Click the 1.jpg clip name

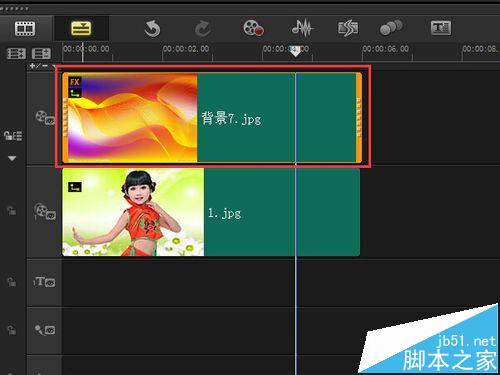pyautogui.click(x=224, y=213)
